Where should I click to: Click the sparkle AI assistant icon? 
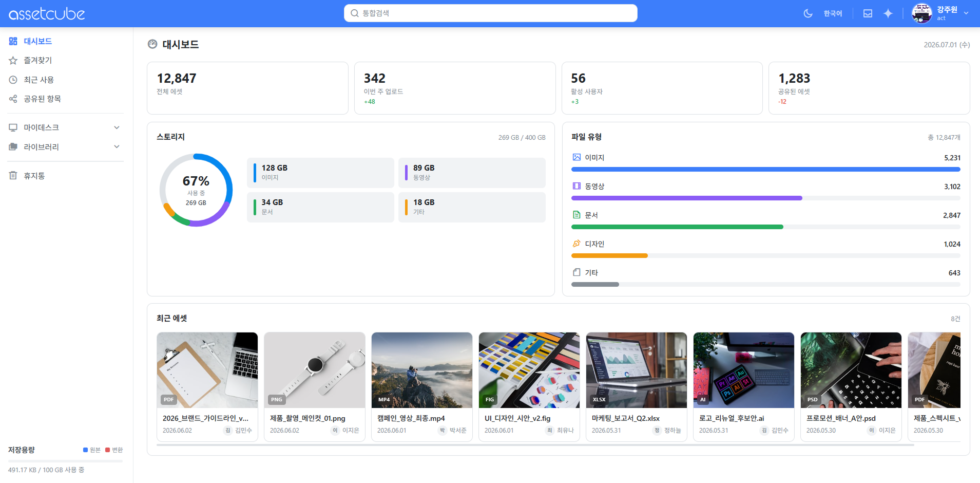pos(888,13)
